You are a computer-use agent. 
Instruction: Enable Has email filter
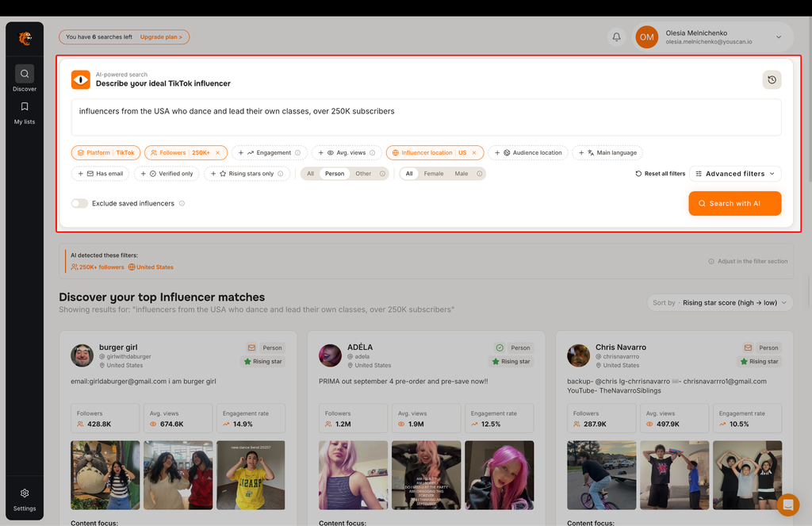point(101,174)
